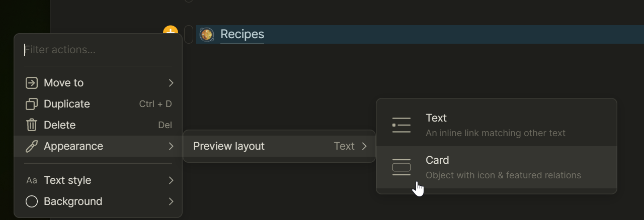Click the Recipes object food icon
644x220 pixels.
tap(206, 34)
